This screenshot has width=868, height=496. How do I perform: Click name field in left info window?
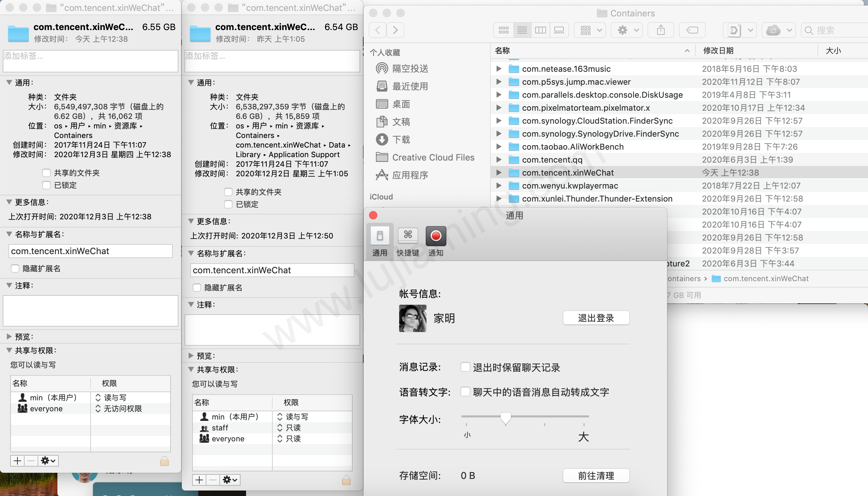point(90,251)
